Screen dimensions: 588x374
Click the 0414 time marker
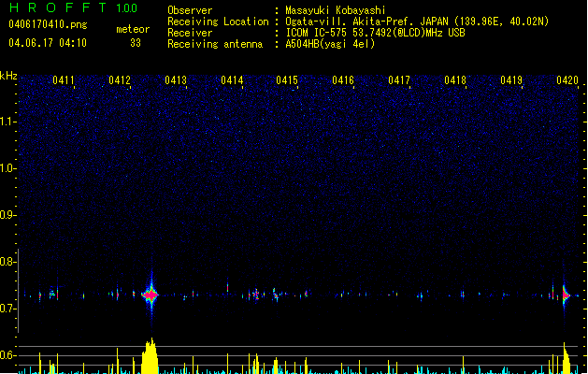232,80
